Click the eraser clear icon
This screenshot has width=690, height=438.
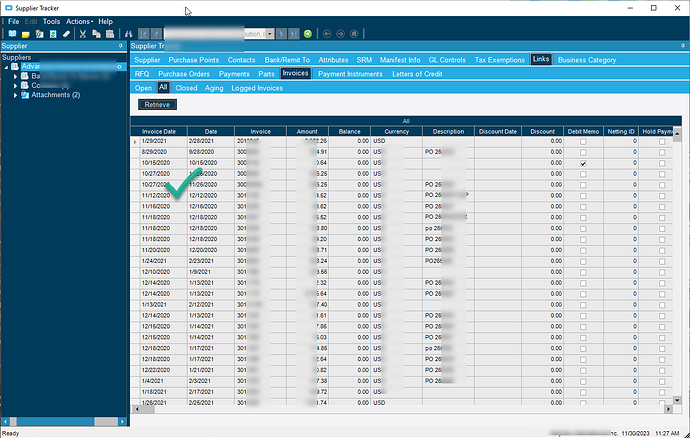pyautogui.click(x=67, y=34)
